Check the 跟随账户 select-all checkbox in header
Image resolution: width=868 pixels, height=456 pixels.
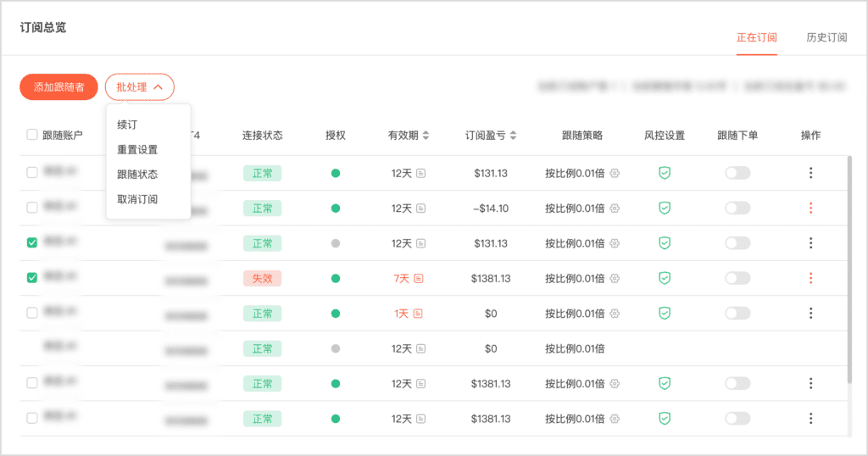32,135
